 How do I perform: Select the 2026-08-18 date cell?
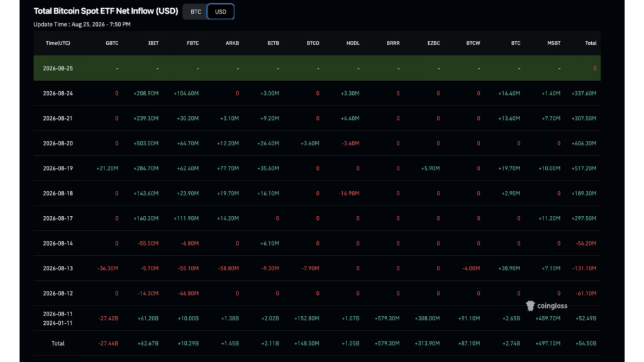tap(58, 194)
